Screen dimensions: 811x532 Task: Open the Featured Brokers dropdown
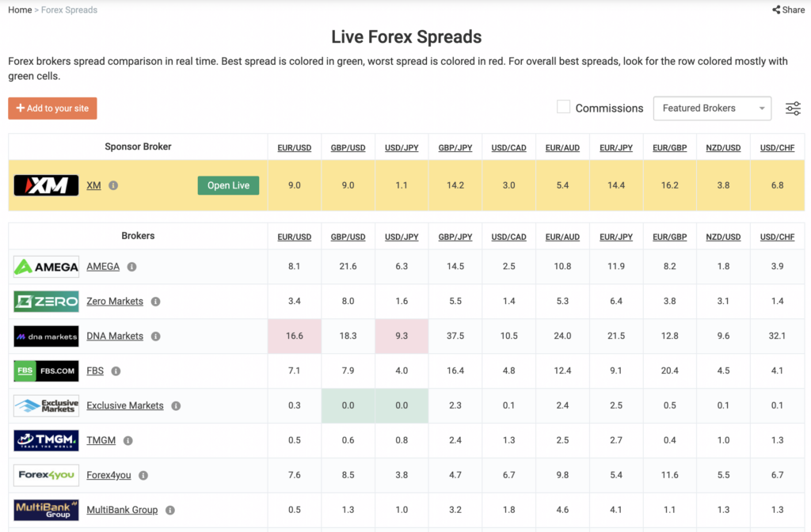coord(712,108)
